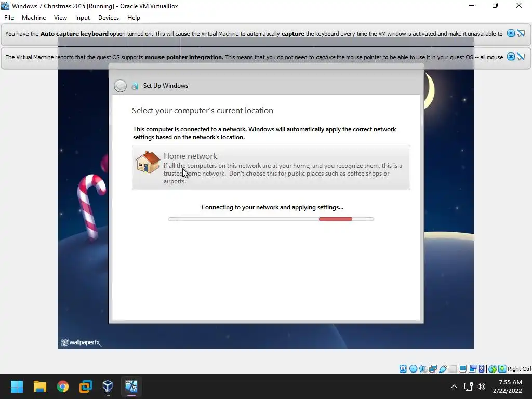Click the mouse integration status icon
This screenshot has width=532, height=399.
pos(493,369)
